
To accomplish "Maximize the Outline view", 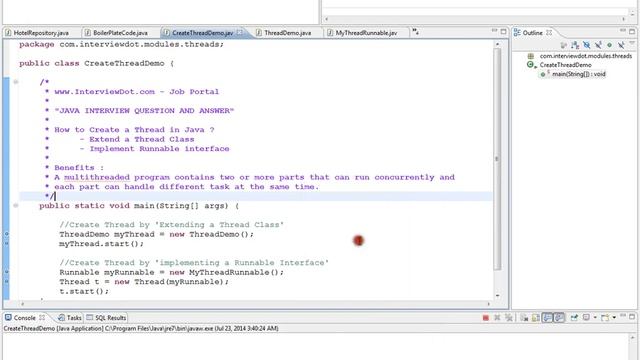I will (632, 31).
